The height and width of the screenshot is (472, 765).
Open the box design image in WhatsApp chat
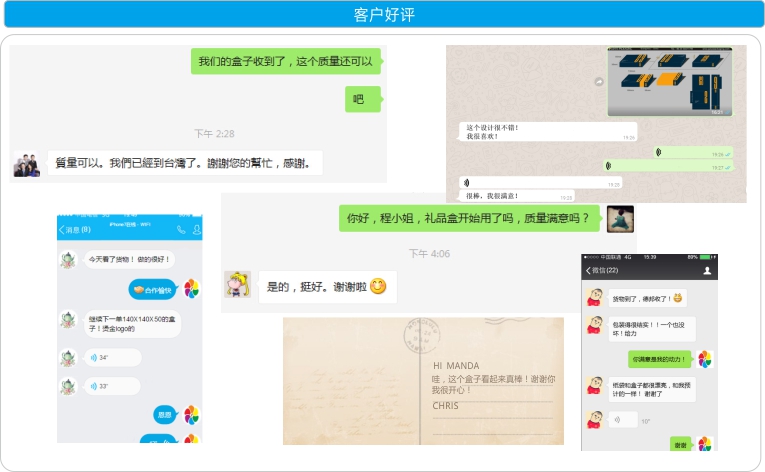click(x=669, y=82)
